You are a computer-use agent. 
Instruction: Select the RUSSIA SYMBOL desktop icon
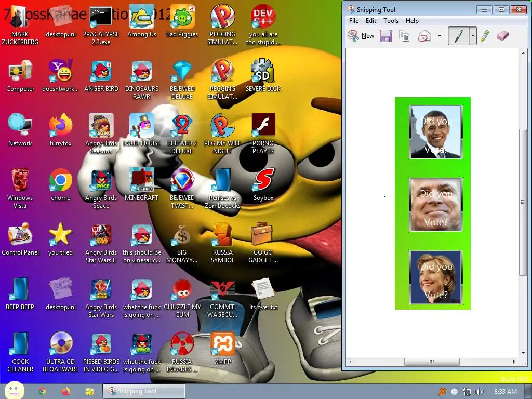[x=222, y=244]
